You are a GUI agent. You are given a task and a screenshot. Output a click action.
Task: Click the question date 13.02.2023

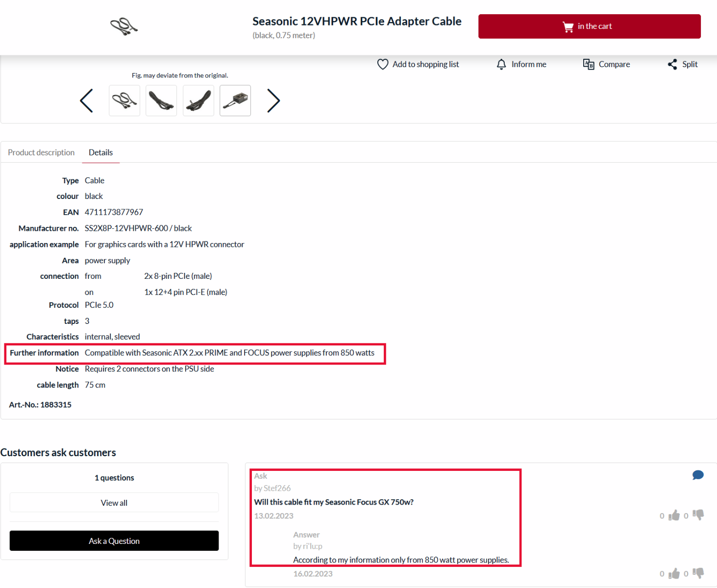coord(274,516)
